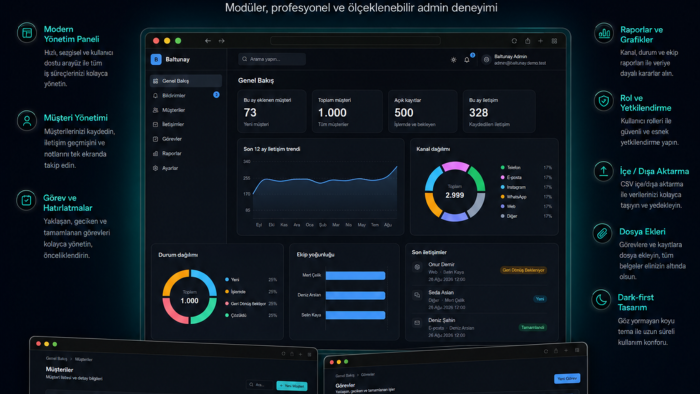Viewport: 700px width, 394px height.
Task: Click the Bu ay iletişim card showing 328
Action: tap(499, 111)
